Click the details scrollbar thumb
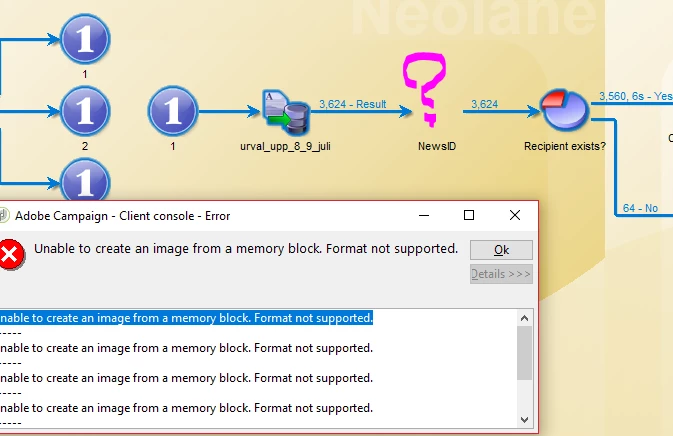This screenshot has height=436, width=673. click(524, 353)
